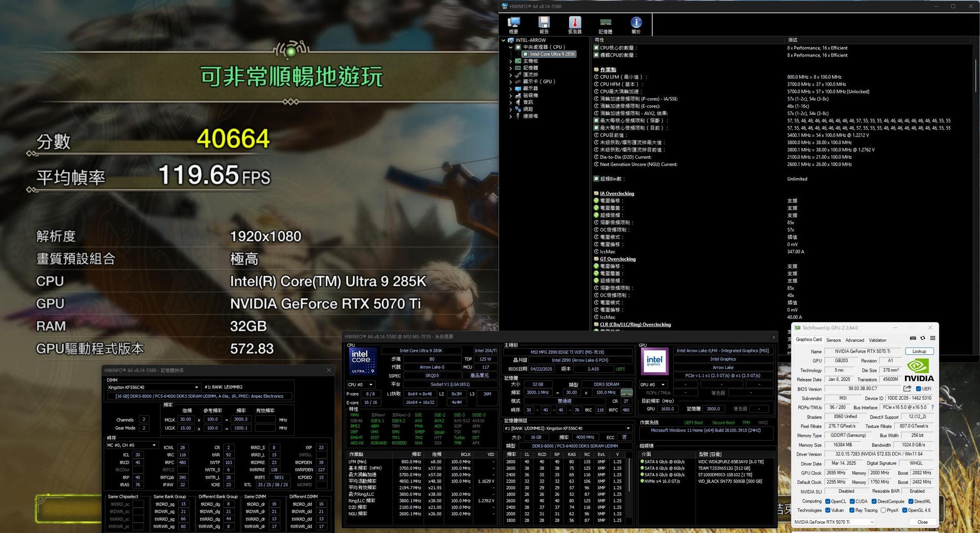The height and width of the screenshot is (533, 980).
Task: Click the GPU-Z refresh icon
Action: coord(922,338)
